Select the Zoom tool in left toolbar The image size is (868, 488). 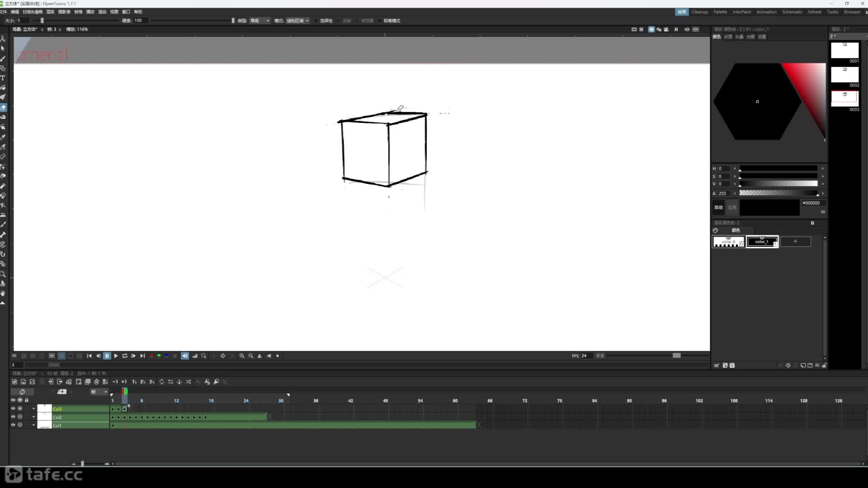pyautogui.click(x=3, y=274)
